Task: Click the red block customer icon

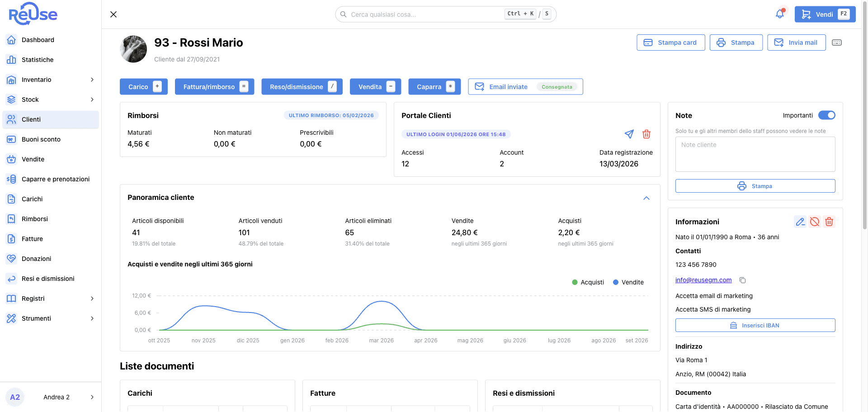Action: [815, 222]
